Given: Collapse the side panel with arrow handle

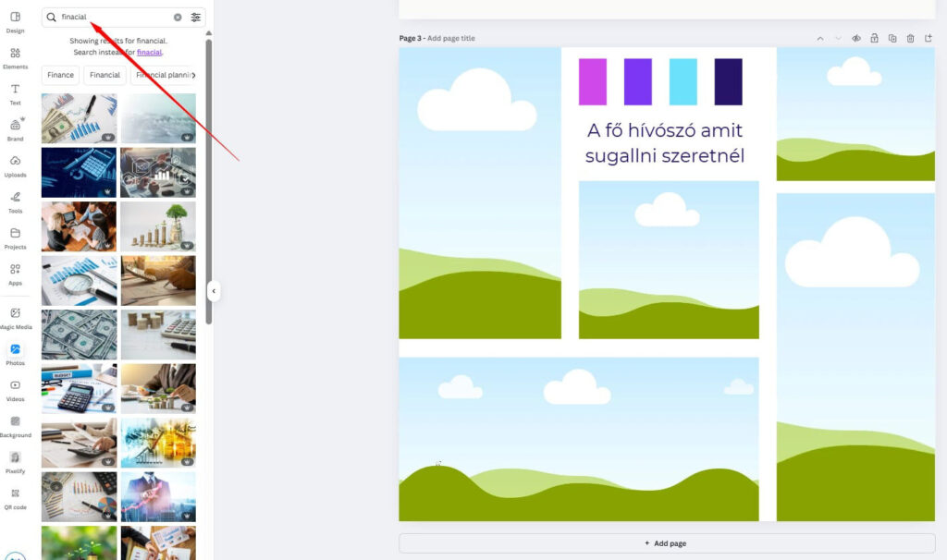Looking at the screenshot, I should coord(214,291).
